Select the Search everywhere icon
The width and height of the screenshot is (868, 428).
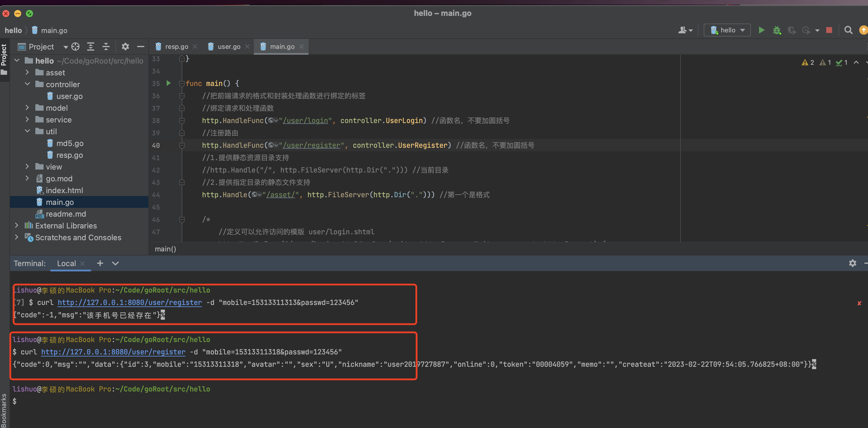point(848,30)
